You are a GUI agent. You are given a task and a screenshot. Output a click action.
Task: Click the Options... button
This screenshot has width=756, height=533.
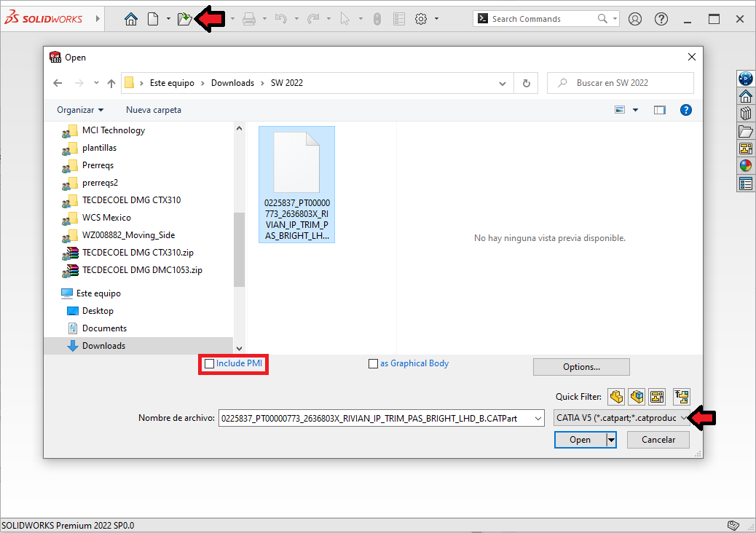click(x=581, y=367)
